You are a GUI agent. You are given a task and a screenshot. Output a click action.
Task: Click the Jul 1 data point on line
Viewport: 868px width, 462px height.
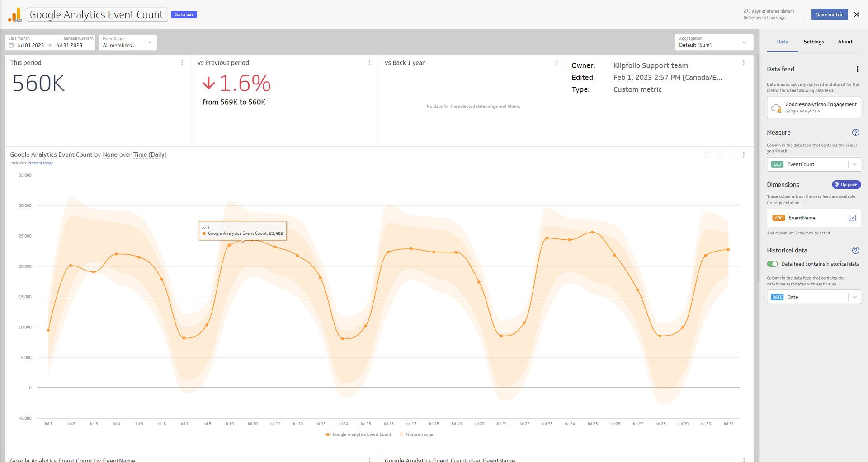pos(48,330)
